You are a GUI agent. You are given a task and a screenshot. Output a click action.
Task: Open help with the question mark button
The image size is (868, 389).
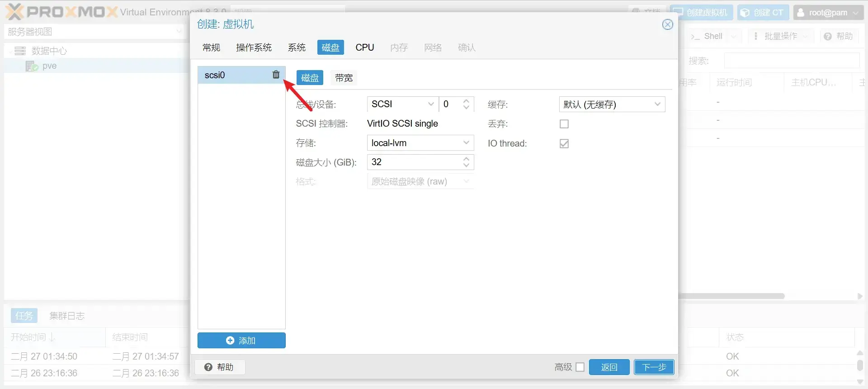coord(220,367)
